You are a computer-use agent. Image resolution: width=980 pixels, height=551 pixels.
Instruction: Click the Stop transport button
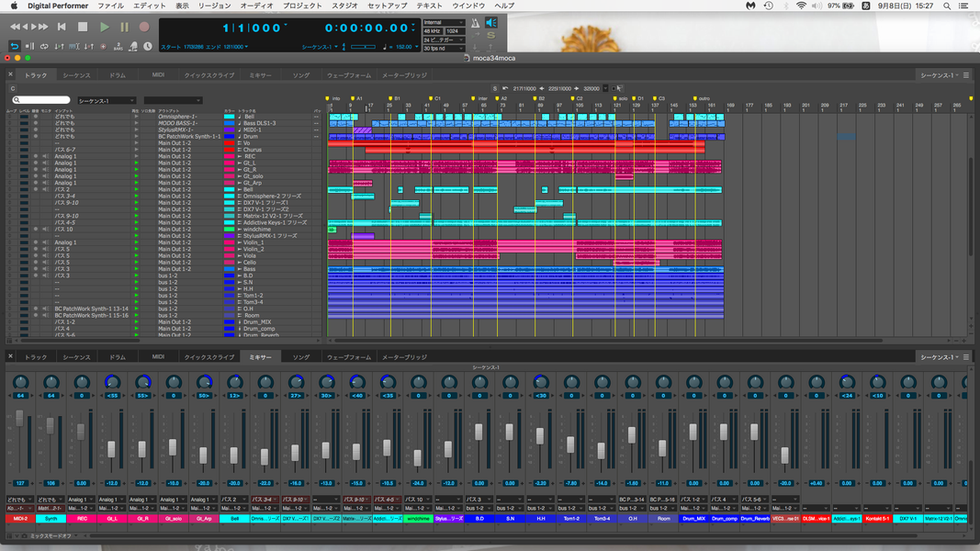tap(82, 27)
